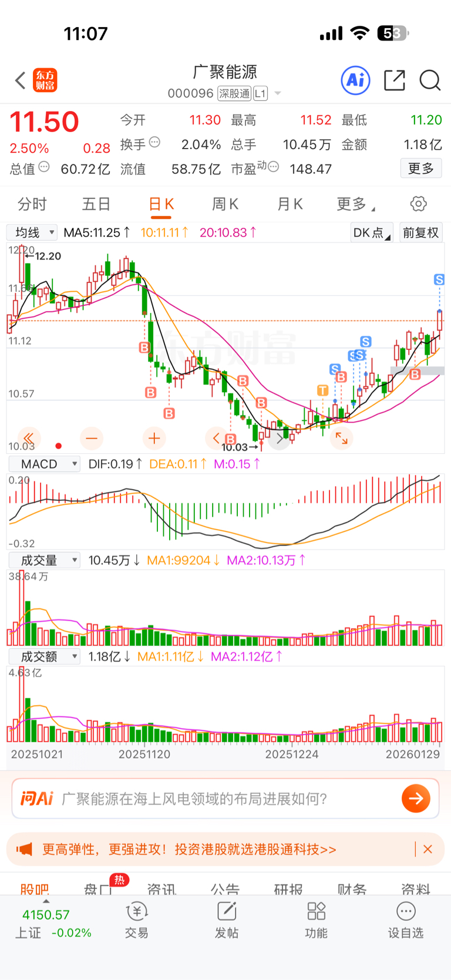The height and width of the screenshot is (980, 451).
Task: Tap the 问Ai logo
Action: [36, 799]
